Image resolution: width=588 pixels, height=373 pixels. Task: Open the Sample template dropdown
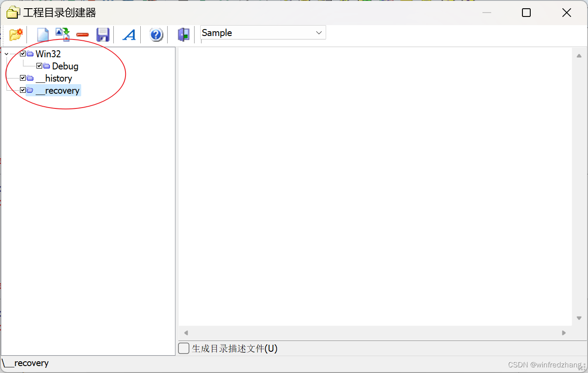(x=319, y=33)
